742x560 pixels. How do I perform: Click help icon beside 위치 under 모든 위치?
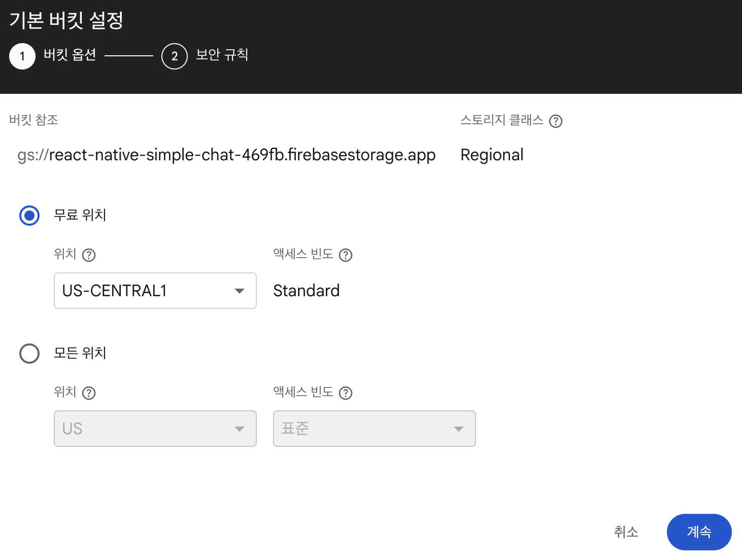point(89,393)
